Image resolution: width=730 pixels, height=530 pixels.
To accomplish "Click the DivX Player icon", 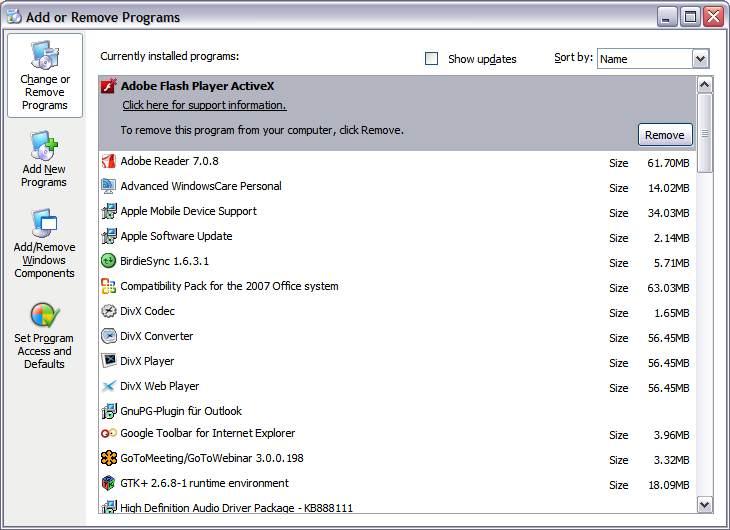I will tap(109, 361).
